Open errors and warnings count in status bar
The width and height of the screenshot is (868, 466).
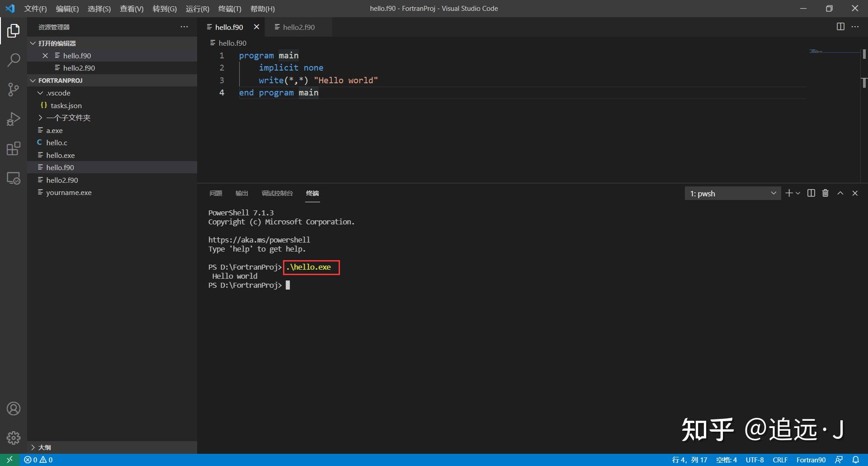click(38, 460)
